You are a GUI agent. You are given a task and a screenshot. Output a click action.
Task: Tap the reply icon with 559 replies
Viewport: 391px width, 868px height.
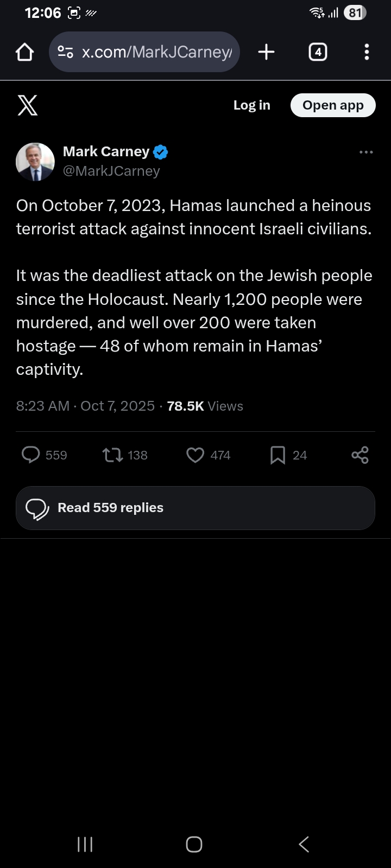click(x=31, y=455)
